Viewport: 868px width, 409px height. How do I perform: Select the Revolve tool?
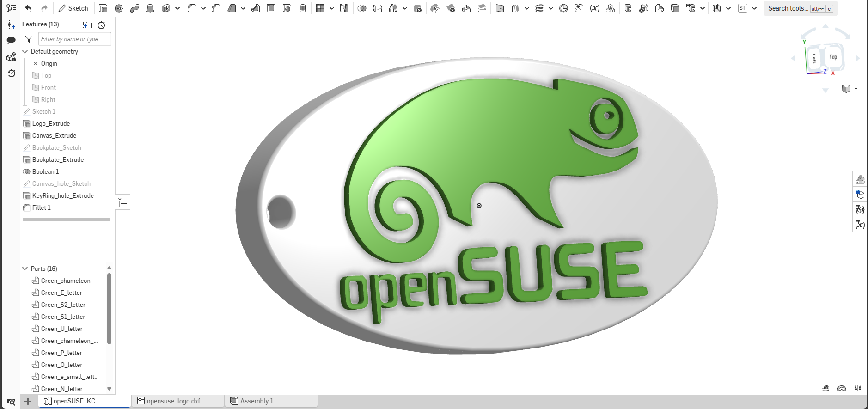coord(119,8)
